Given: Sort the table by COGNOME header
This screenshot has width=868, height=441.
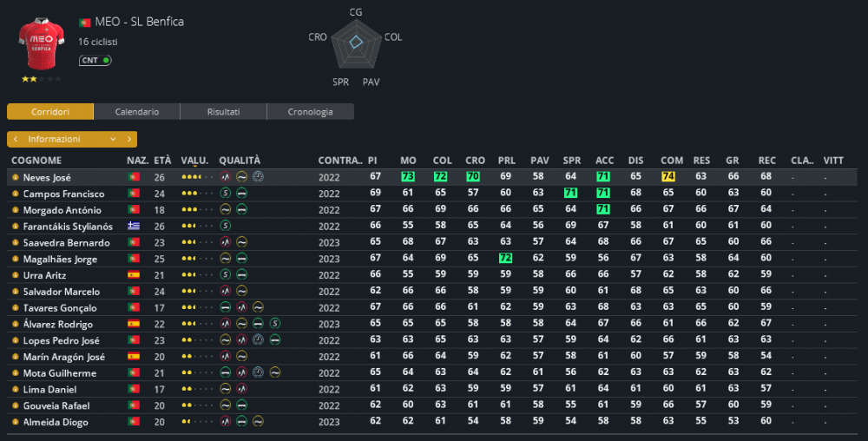Looking at the screenshot, I should tap(36, 161).
